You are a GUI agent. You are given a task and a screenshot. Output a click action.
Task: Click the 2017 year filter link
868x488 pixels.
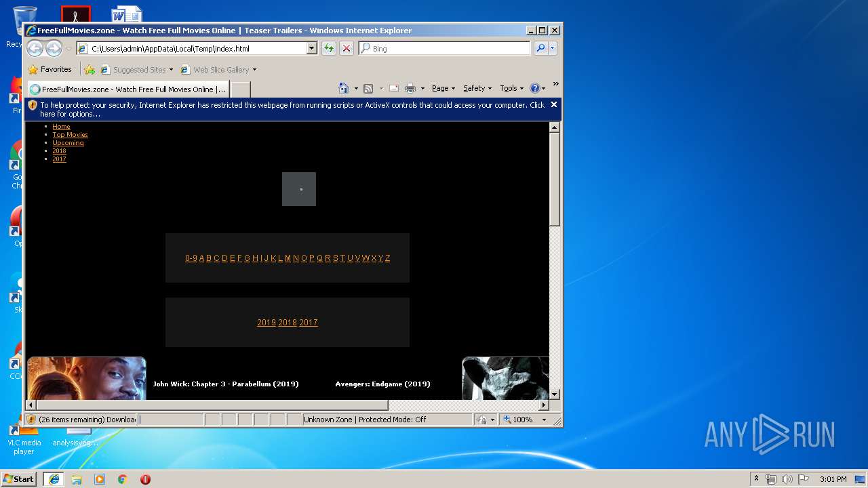click(x=309, y=323)
